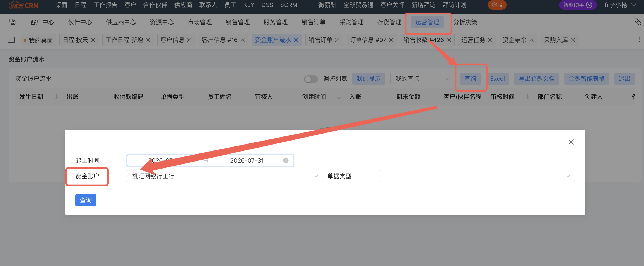The image size is (644, 266).
Task: Open the 采购管理 menu
Action: [351, 22]
